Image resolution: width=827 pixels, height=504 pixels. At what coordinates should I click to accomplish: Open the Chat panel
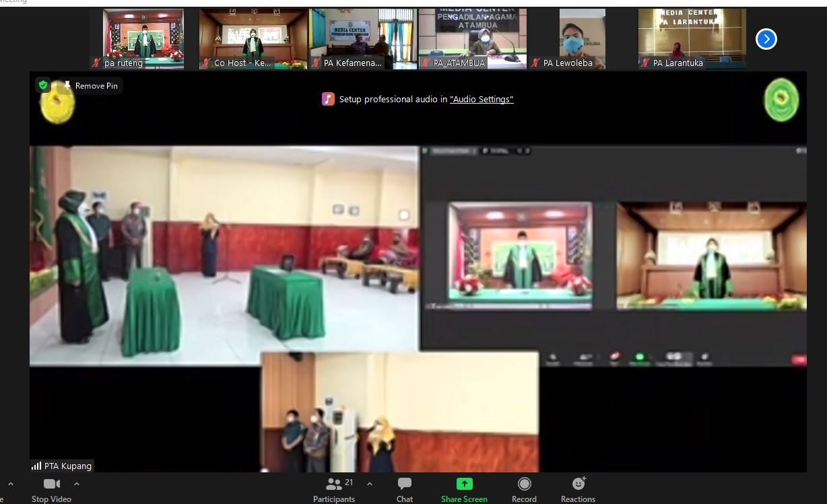pyautogui.click(x=405, y=489)
